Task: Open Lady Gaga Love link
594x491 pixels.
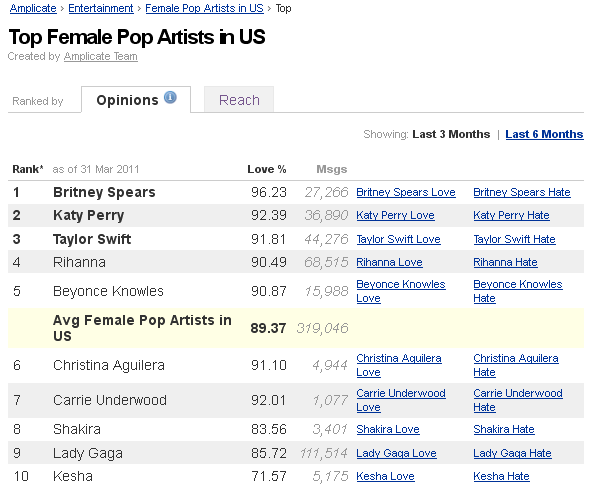Action: [396, 453]
